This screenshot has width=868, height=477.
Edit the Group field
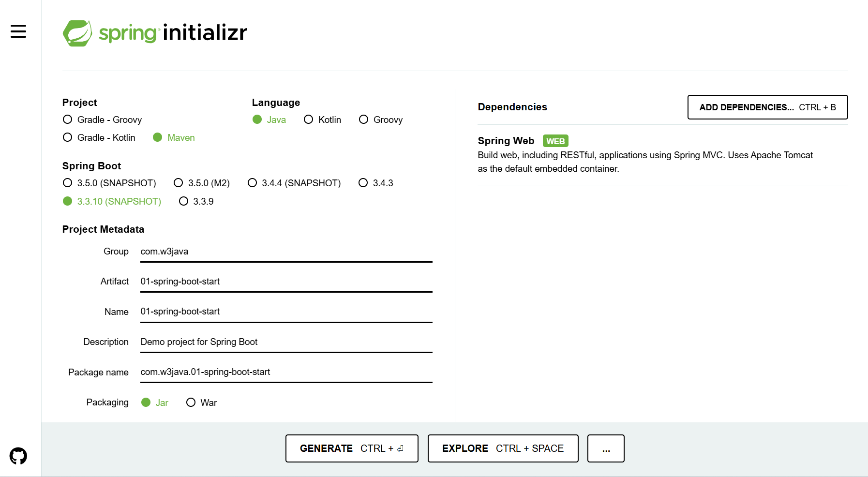pos(286,252)
